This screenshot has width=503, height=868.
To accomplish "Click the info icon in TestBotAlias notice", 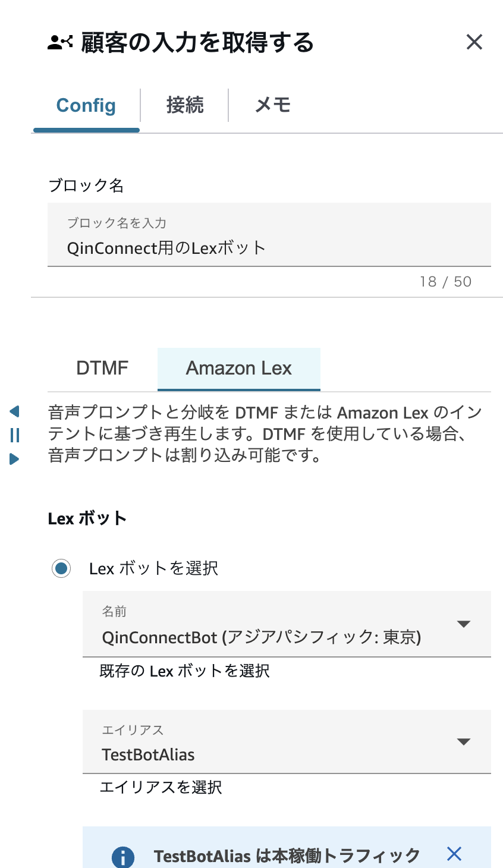I will pyautogui.click(x=123, y=857).
